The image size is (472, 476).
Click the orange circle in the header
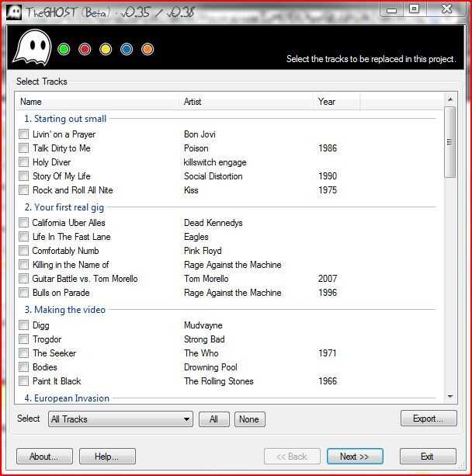[x=147, y=49]
